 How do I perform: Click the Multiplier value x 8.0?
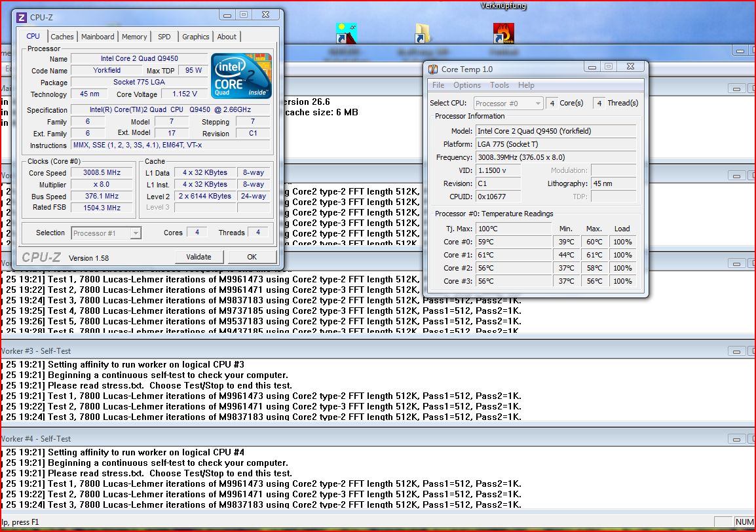(102, 184)
